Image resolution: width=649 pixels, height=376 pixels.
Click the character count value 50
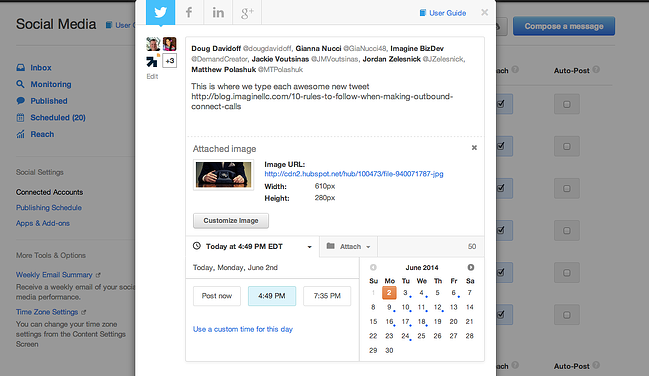coord(472,246)
